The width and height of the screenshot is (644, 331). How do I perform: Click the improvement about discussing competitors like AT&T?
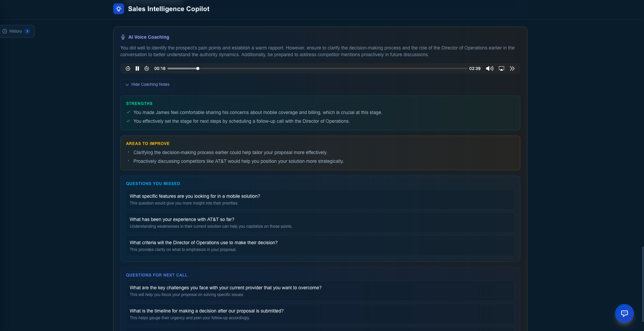click(x=239, y=161)
